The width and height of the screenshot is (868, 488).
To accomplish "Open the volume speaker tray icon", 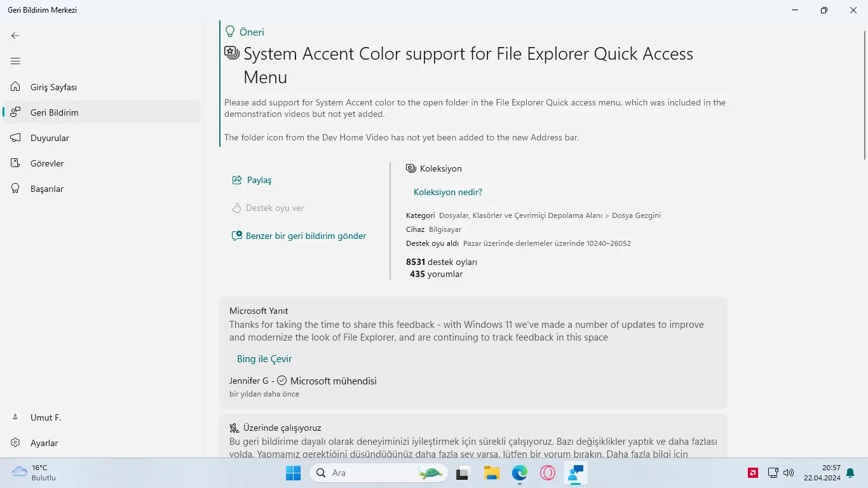I will click(x=789, y=473).
